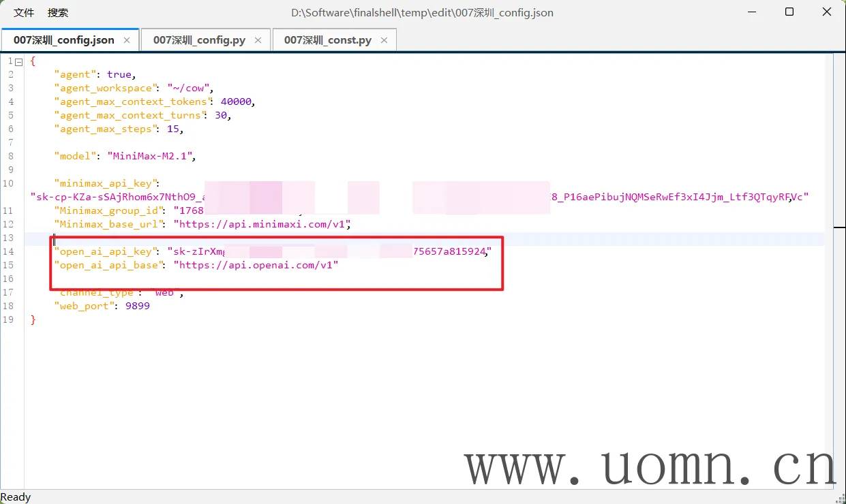
Task: Minimize the editor window
Action: [752, 12]
